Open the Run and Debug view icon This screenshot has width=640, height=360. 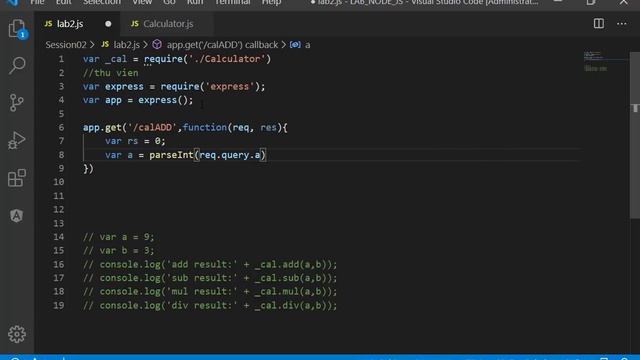click(17, 140)
